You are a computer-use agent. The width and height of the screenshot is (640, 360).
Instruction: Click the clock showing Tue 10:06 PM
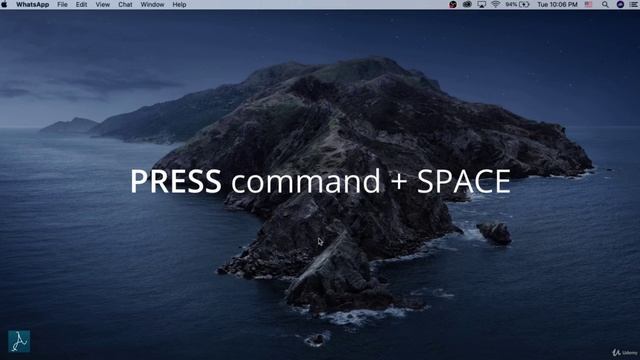[557, 4]
